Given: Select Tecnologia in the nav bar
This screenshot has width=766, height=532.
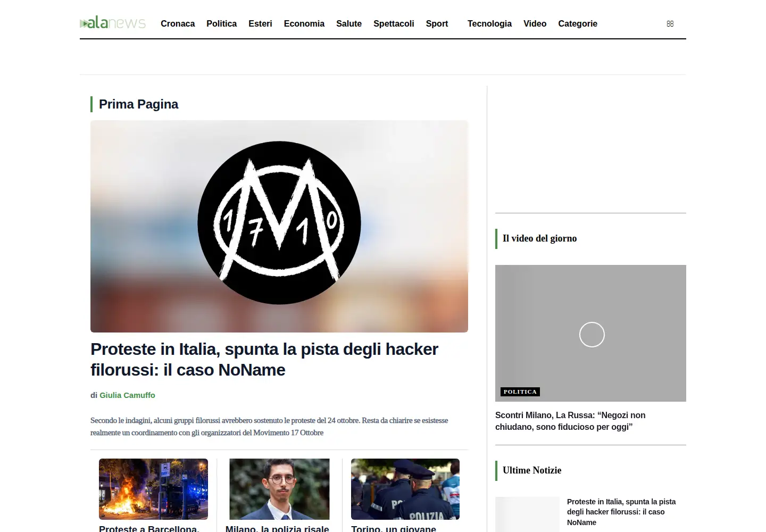Looking at the screenshot, I should click(489, 23).
